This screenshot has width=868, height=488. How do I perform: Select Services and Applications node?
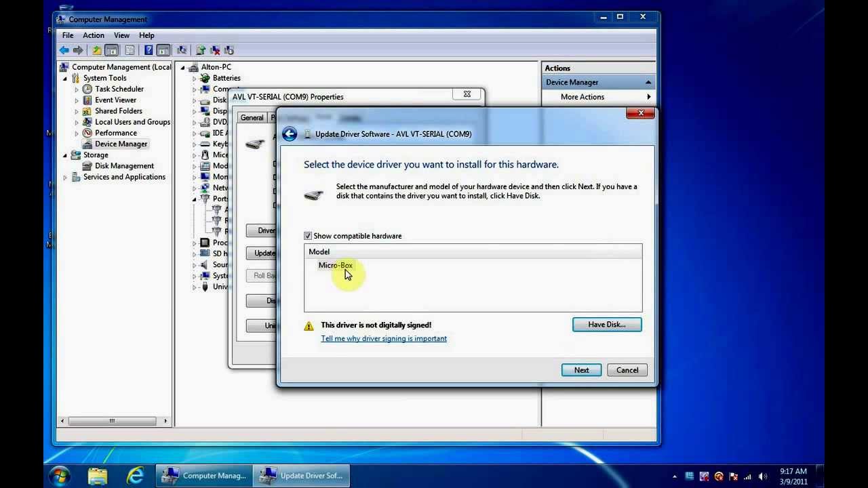124,177
